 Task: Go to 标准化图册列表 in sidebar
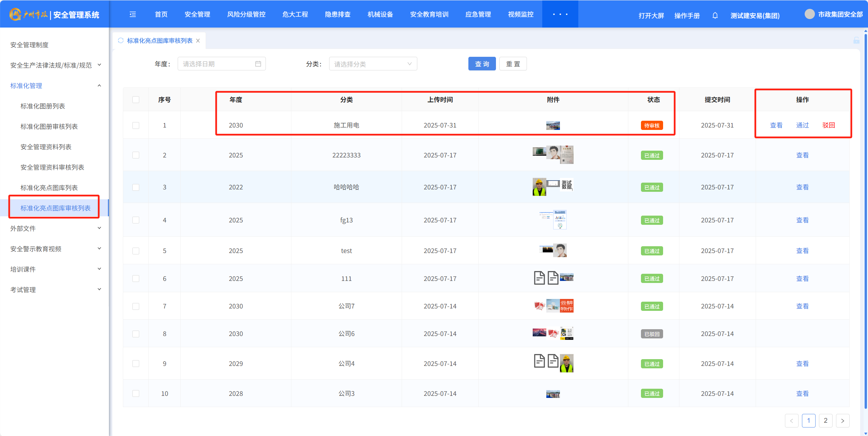tap(43, 106)
